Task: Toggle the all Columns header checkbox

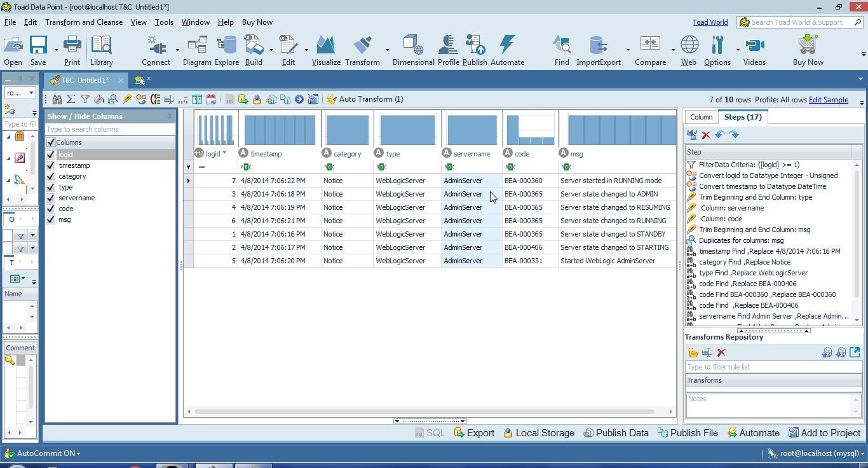Action: click(51, 142)
